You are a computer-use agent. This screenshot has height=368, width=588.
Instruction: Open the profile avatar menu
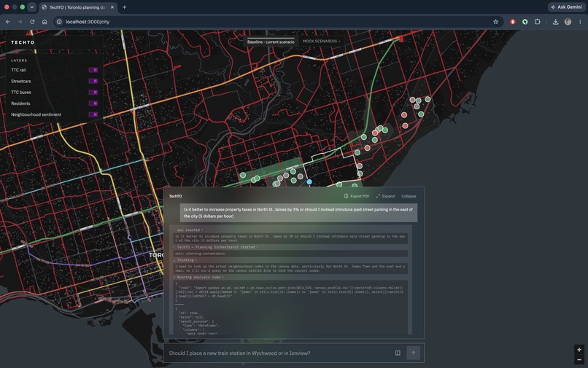pyautogui.click(x=568, y=22)
